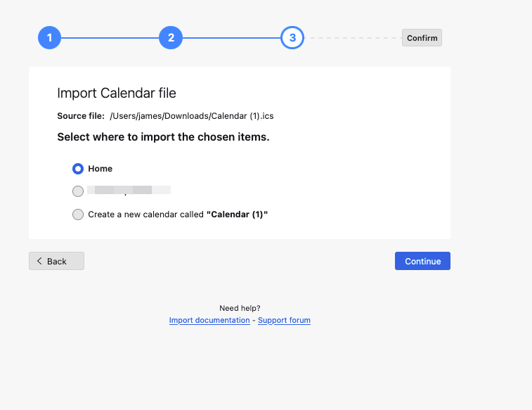532x410 pixels.
Task: Click the Import Calendar file heading
Action: [117, 93]
